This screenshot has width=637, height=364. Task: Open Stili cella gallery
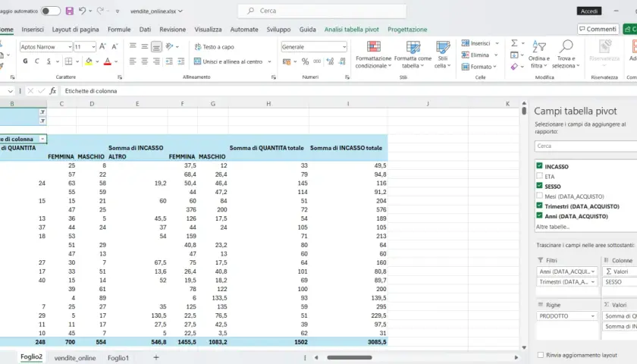[x=442, y=55]
